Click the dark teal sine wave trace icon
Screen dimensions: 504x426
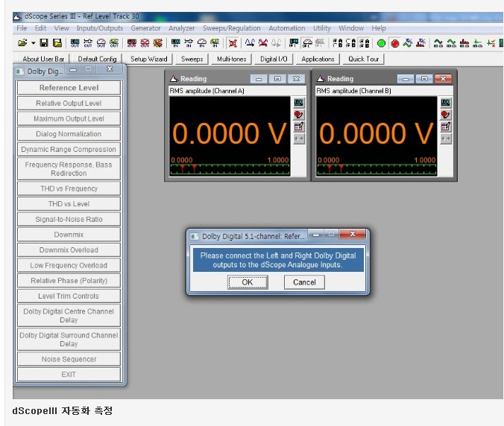[x=438, y=43]
